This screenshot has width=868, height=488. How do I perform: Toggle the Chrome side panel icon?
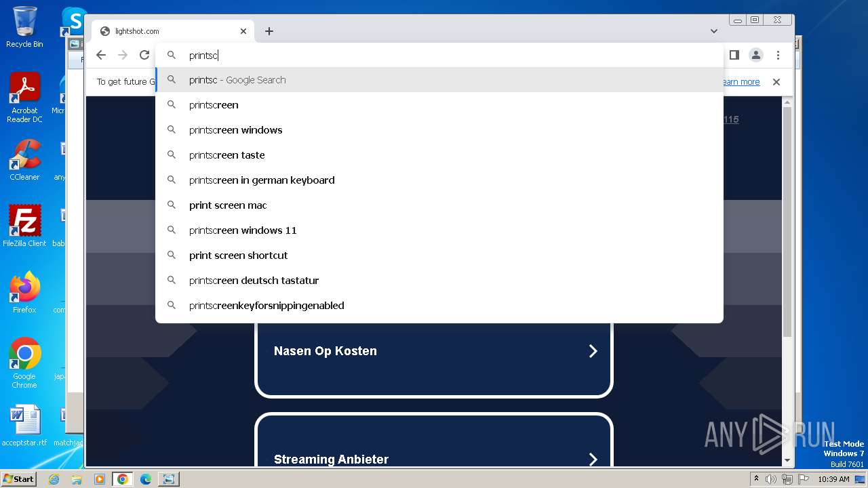click(734, 55)
